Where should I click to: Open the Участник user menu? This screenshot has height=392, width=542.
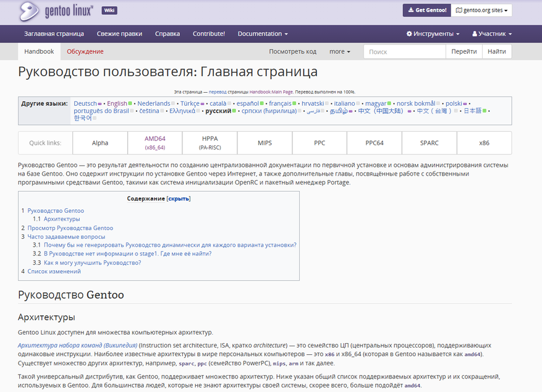click(x=491, y=34)
